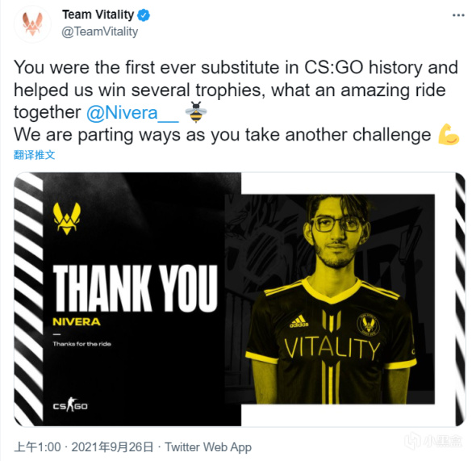Click the bee emoji in the tweet
The image size is (476, 461).
click(196, 112)
